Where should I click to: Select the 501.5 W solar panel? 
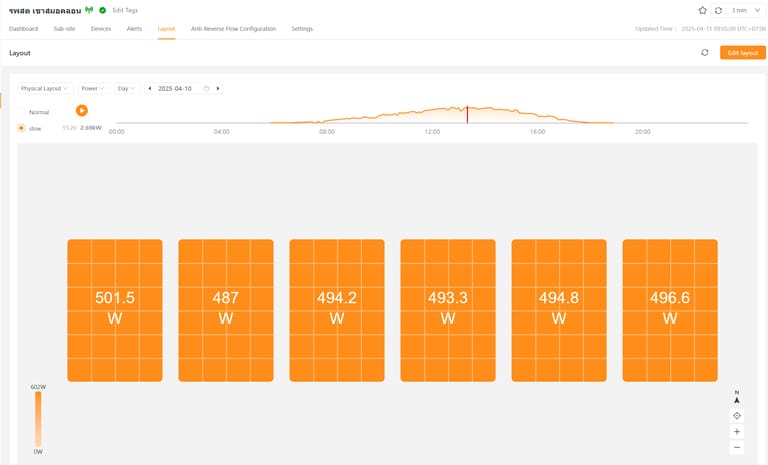click(115, 309)
